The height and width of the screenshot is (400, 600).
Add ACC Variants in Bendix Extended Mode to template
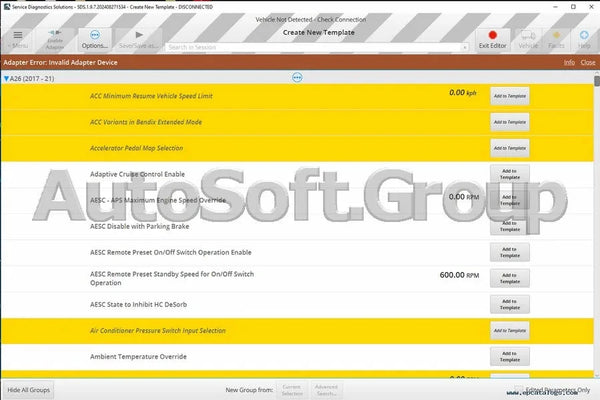click(510, 122)
